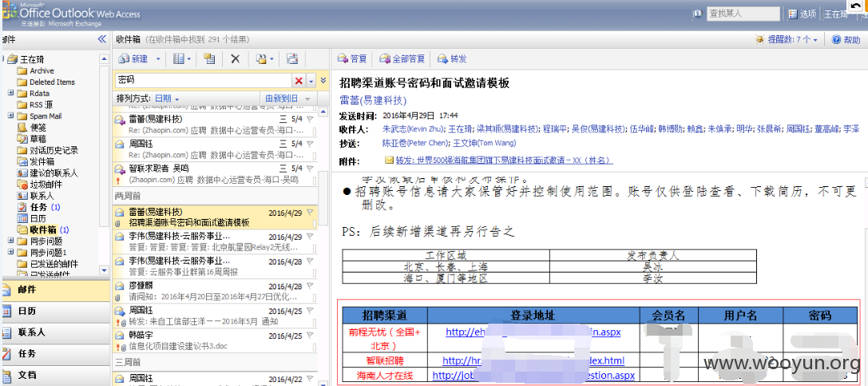Expand advanced search double chevron
Screen dimensions: 868x386
coord(323,81)
